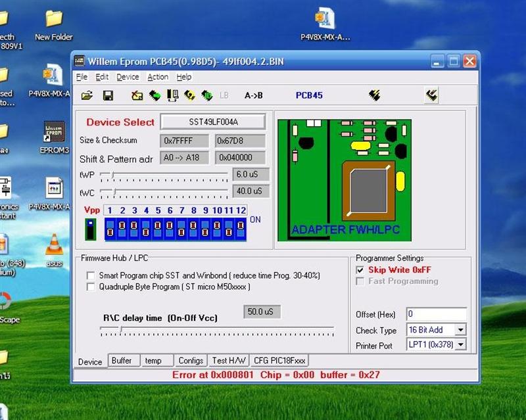Select the top-right P4V8X-MX-A desktop file

pos(325,25)
